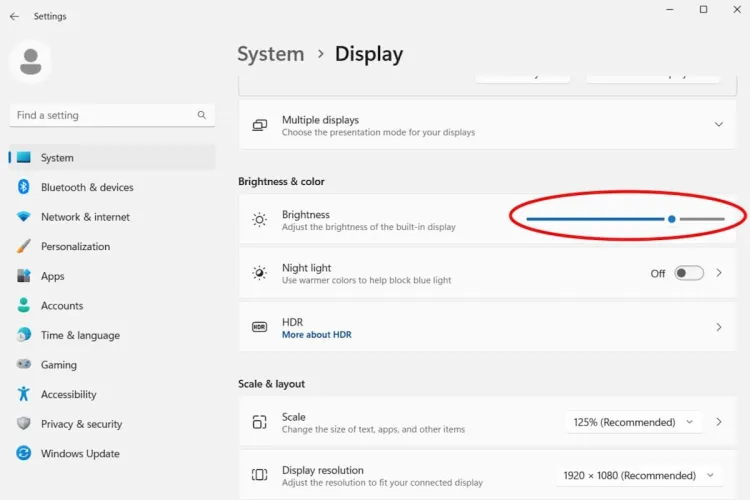Select Time & language in sidebar
Image resolution: width=750 pixels, height=500 pixels.
tap(80, 335)
